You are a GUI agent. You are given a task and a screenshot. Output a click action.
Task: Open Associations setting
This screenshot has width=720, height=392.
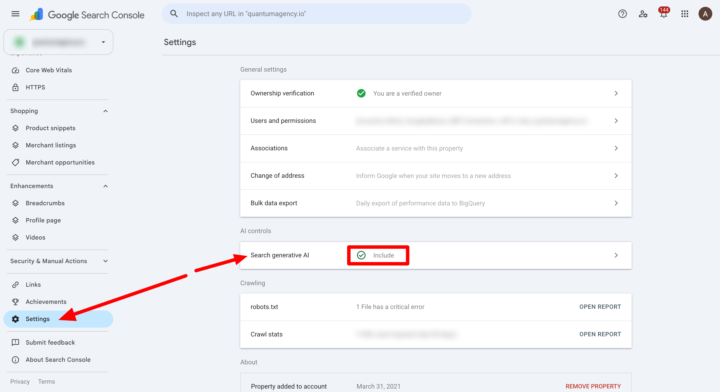coord(436,148)
